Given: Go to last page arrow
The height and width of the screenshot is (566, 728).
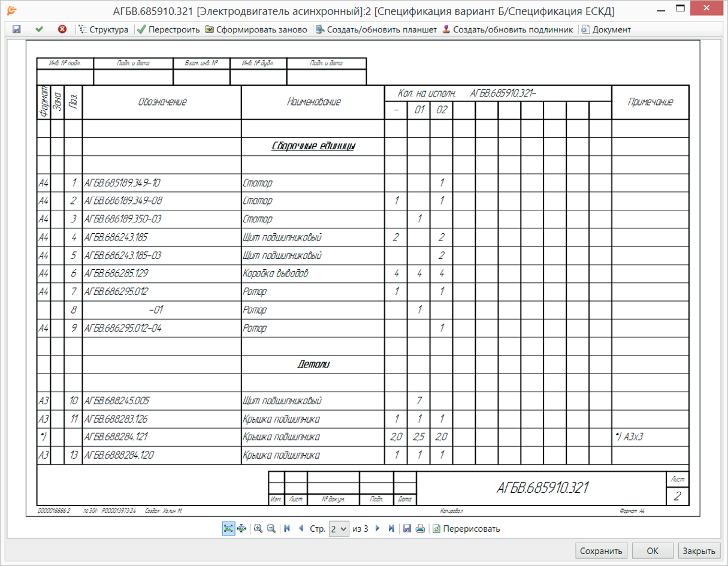Looking at the screenshot, I should click(391, 528).
